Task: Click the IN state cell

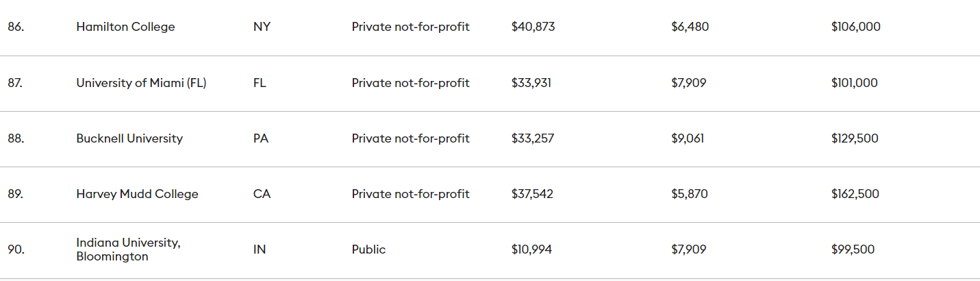Action: [260, 249]
